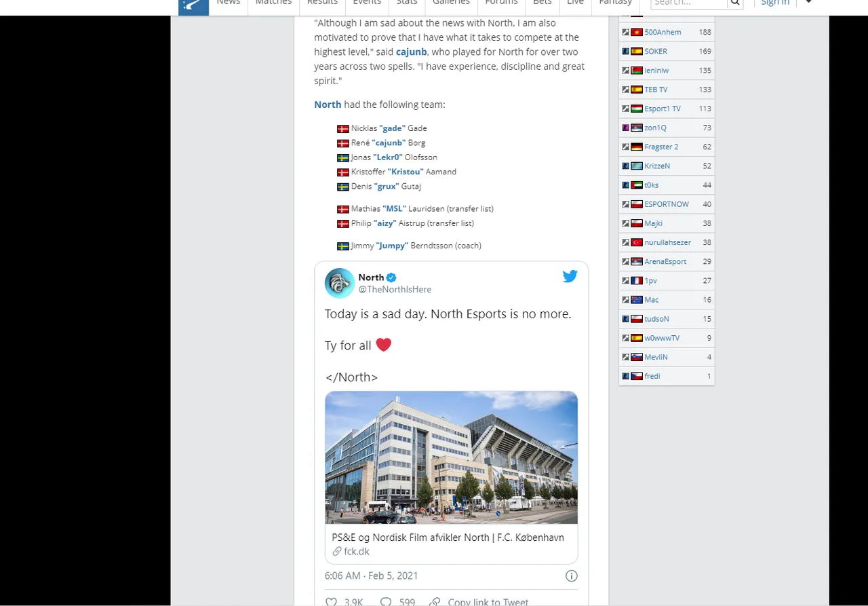Open the Kristou player link
Image resolution: width=868 pixels, height=606 pixels.
click(406, 172)
